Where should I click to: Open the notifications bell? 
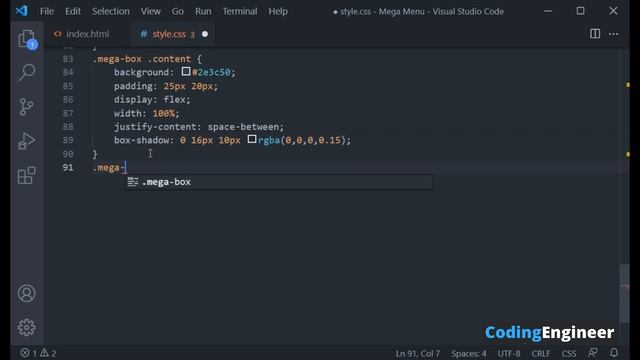(614, 353)
